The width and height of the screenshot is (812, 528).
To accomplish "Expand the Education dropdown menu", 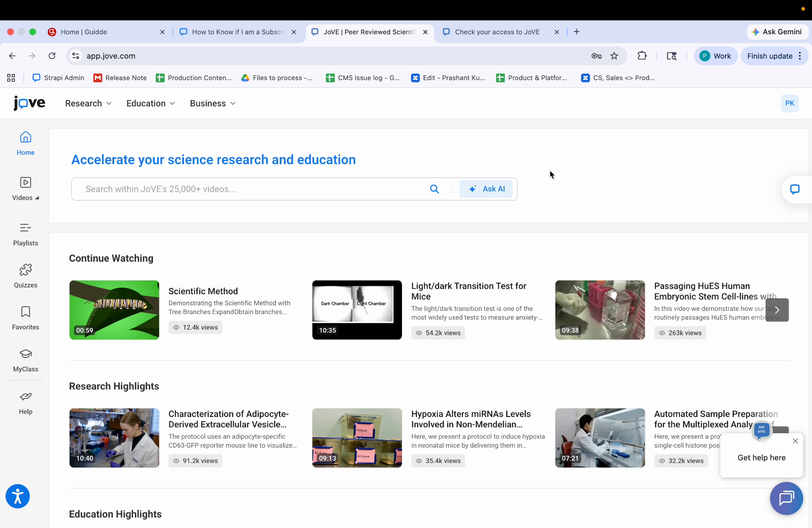I will point(151,103).
